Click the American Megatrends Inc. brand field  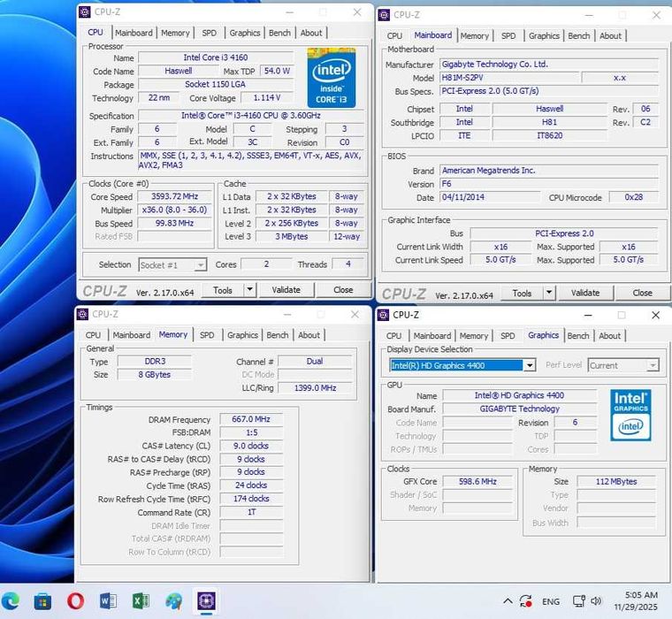click(549, 171)
